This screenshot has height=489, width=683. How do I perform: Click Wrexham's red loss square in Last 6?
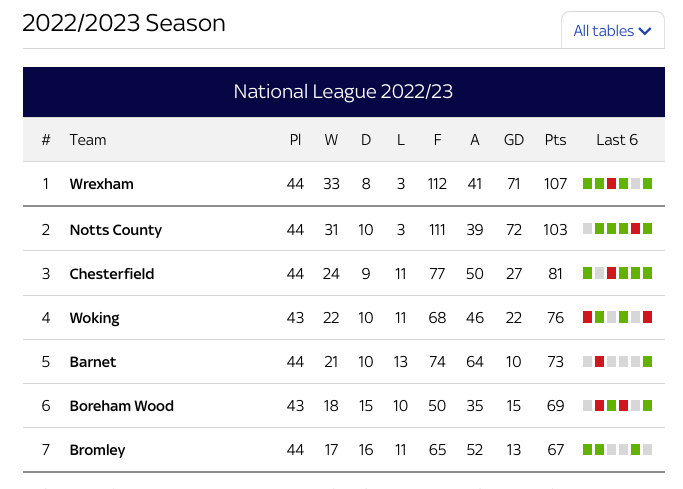point(612,184)
